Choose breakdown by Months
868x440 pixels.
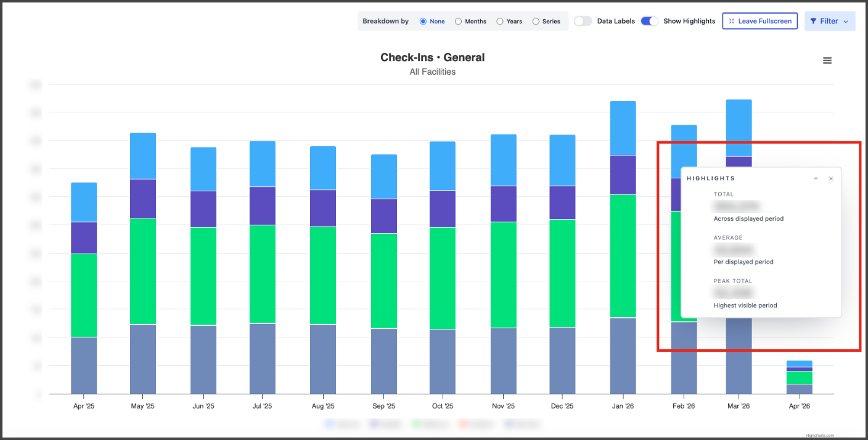click(458, 21)
